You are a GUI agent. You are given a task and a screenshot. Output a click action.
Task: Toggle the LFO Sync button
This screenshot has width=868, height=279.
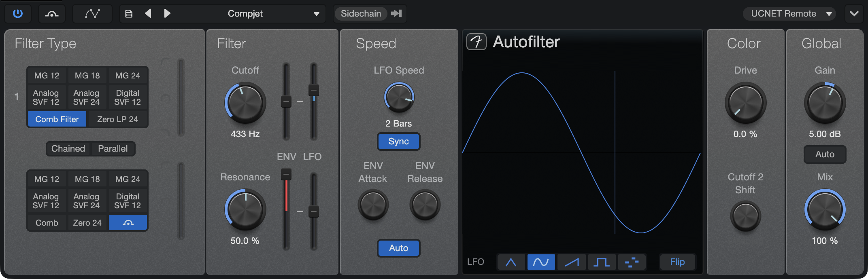[399, 142]
